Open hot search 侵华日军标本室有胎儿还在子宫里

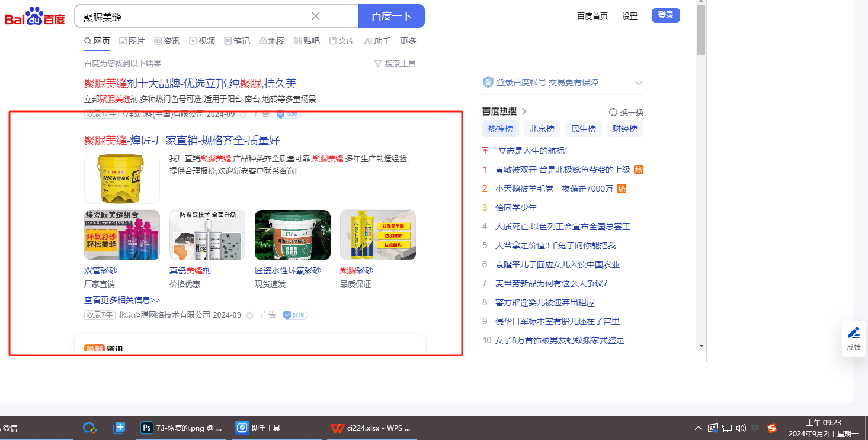click(558, 321)
